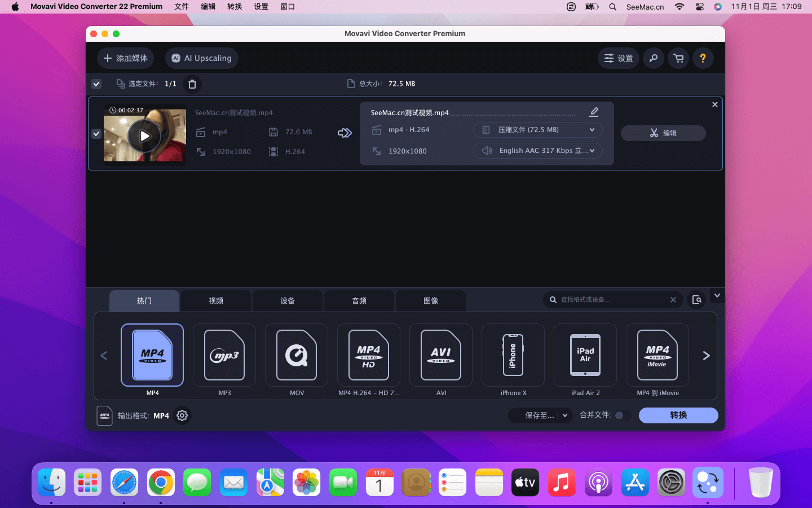Delete selected files with trash icon
Viewport: 812px width, 508px height.
192,84
